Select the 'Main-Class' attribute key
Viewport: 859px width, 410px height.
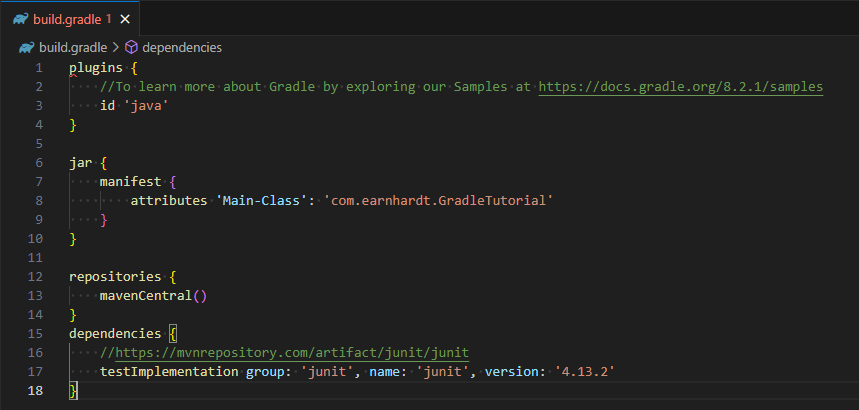262,201
